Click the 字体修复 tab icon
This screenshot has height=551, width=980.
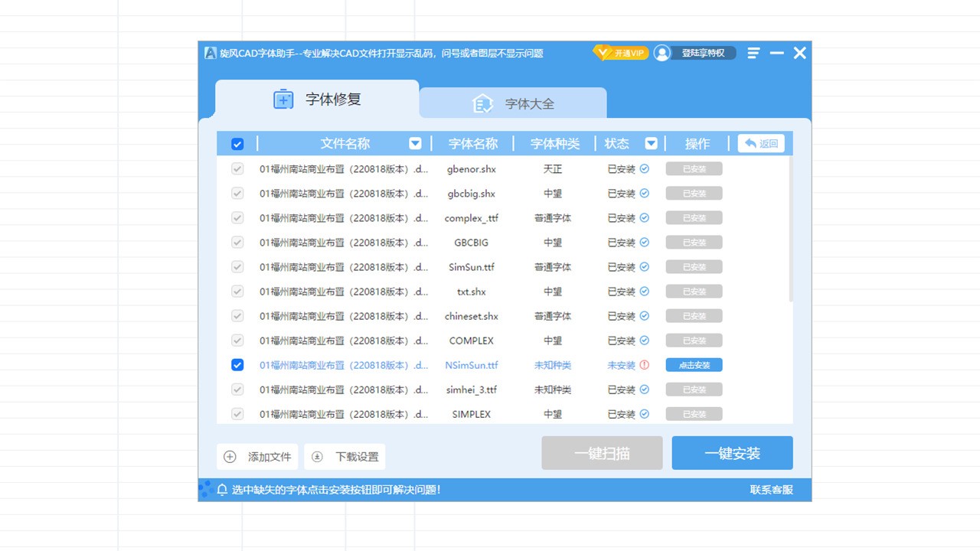click(x=283, y=99)
